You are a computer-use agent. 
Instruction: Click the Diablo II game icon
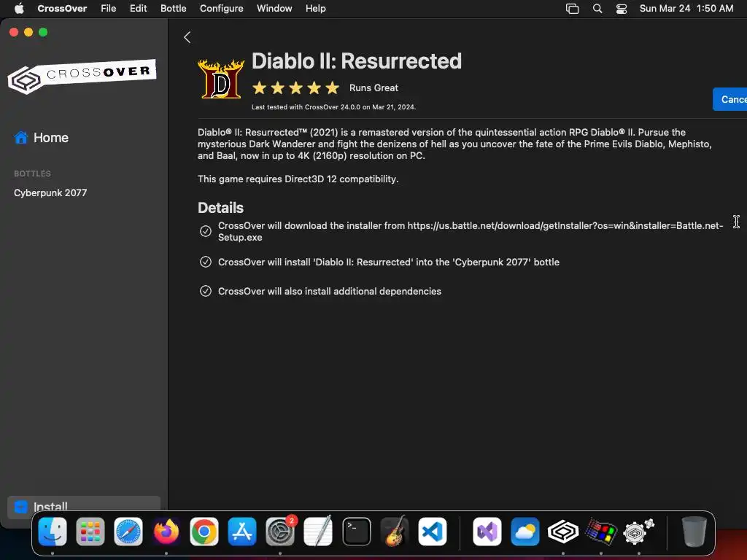pos(220,79)
